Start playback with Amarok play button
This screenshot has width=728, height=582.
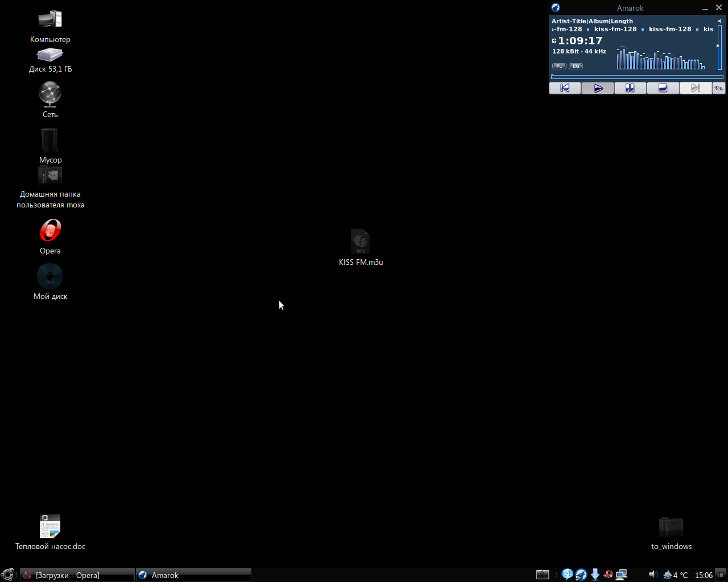[x=598, y=88]
